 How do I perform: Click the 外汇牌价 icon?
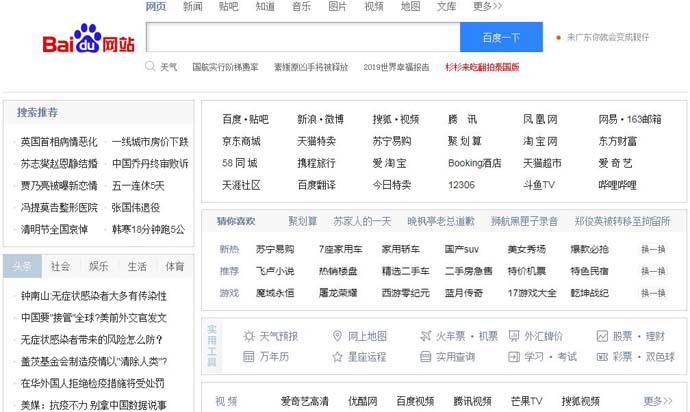point(514,336)
